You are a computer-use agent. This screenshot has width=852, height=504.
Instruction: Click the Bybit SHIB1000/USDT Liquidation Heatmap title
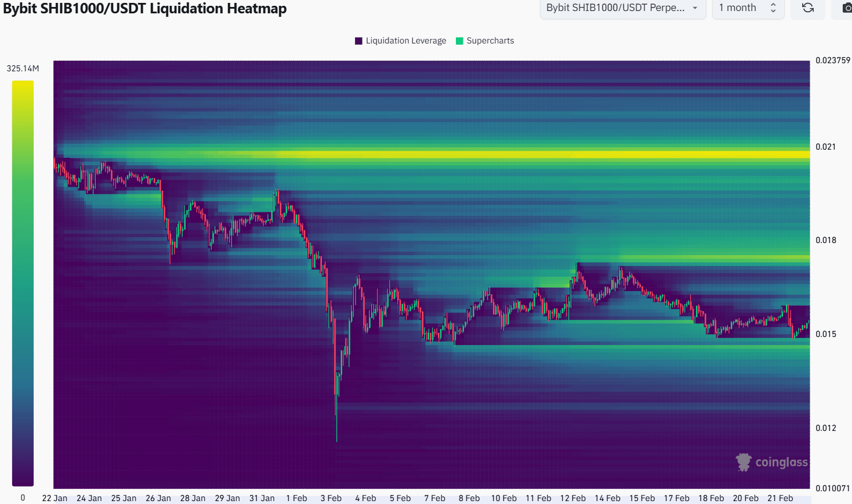(x=145, y=9)
